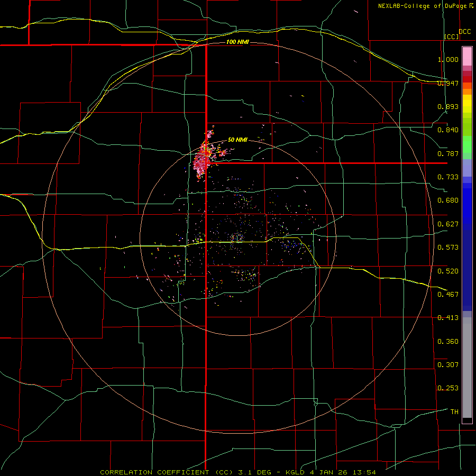The width and height of the screenshot is (476, 476).
Task: Click the TH threshold label
Action: (454, 412)
